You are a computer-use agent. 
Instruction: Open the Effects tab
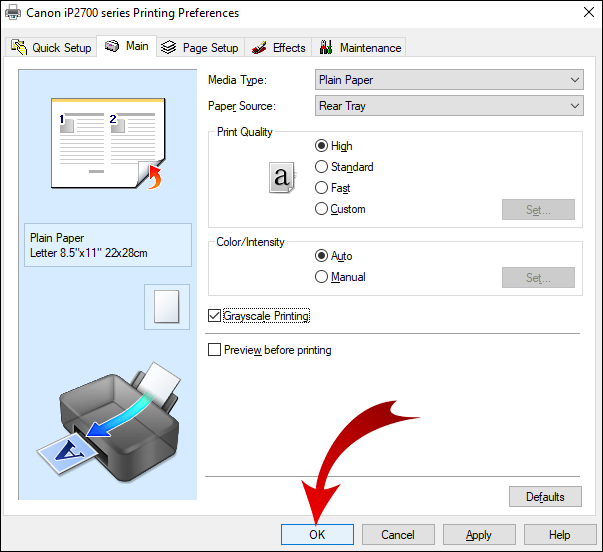pos(278,47)
